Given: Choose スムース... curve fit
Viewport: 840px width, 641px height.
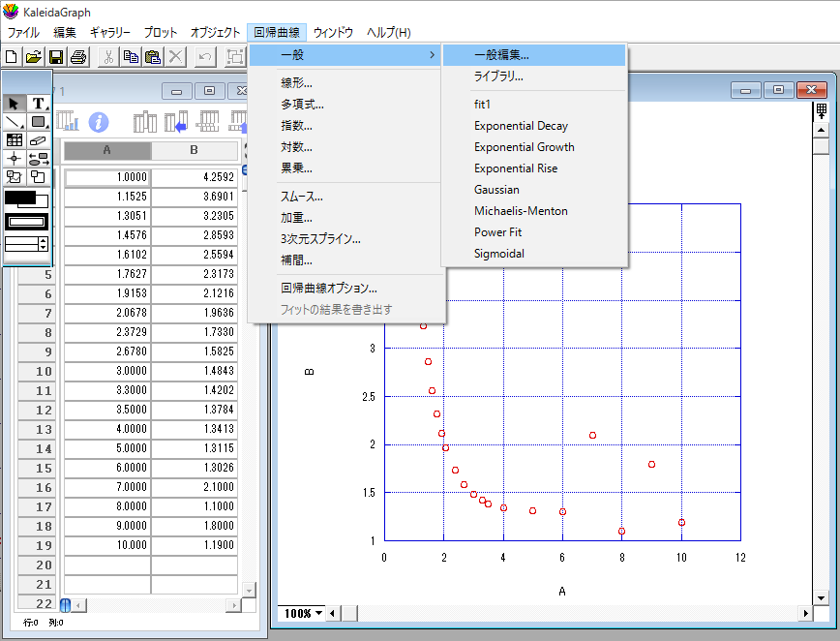Looking at the screenshot, I should click(x=345, y=197).
